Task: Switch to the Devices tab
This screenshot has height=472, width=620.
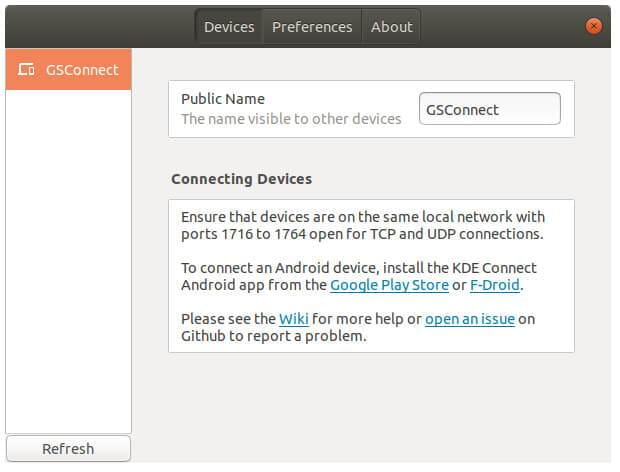Action: [229, 27]
